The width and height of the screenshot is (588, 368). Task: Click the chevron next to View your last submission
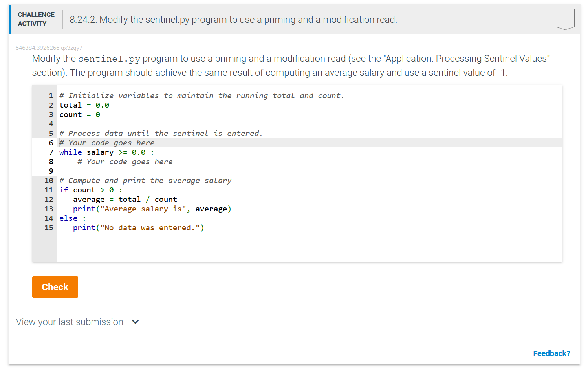click(x=135, y=322)
